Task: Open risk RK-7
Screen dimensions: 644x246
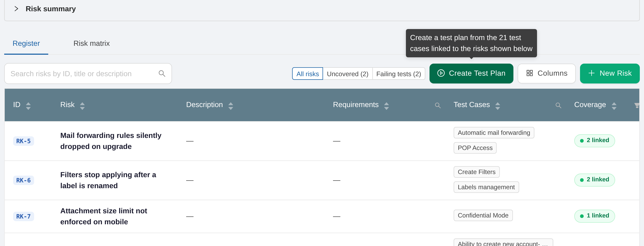Action: click(24, 216)
